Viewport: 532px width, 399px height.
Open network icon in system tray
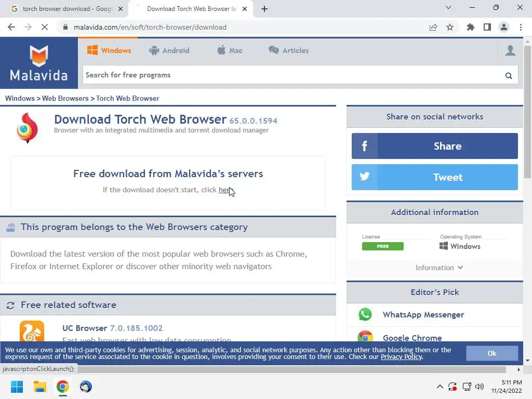pyautogui.click(x=467, y=387)
